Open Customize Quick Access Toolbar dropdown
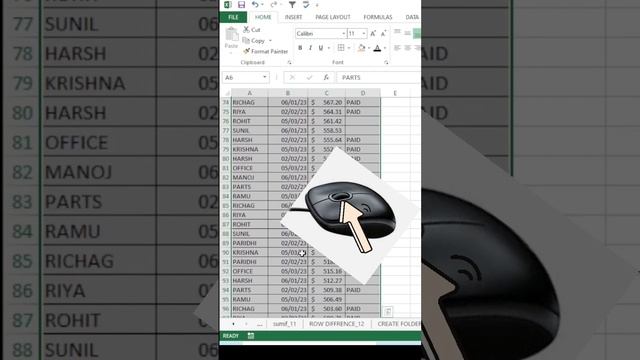 click(317, 5)
